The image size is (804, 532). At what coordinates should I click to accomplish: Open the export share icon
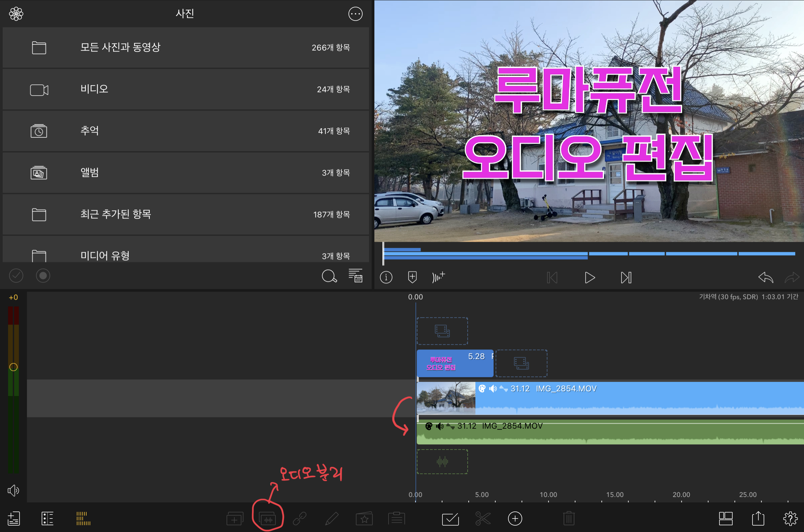758,518
